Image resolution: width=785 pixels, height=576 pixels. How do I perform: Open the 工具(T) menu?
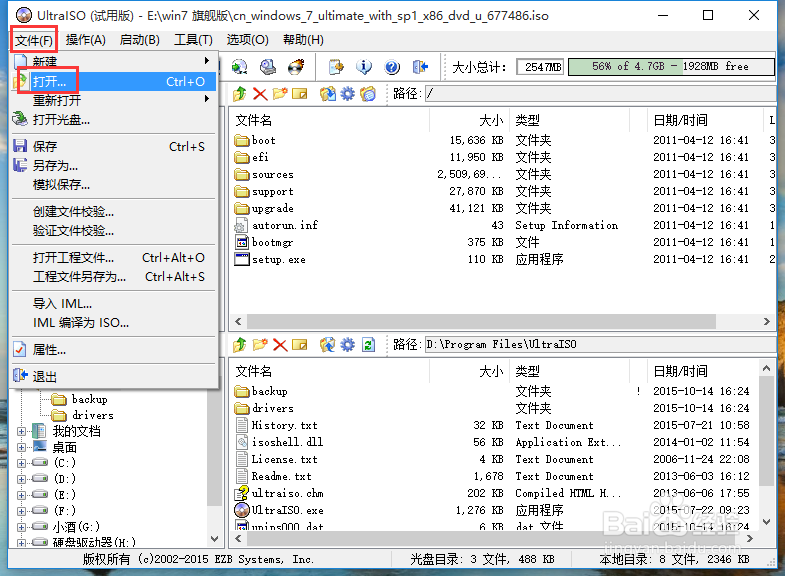point(193,40)
